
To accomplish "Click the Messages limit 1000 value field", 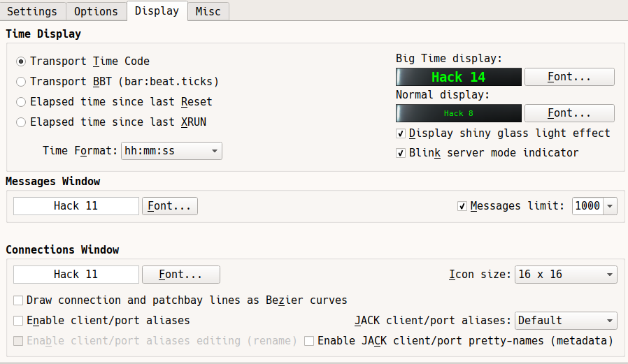I will pos(587,206).
